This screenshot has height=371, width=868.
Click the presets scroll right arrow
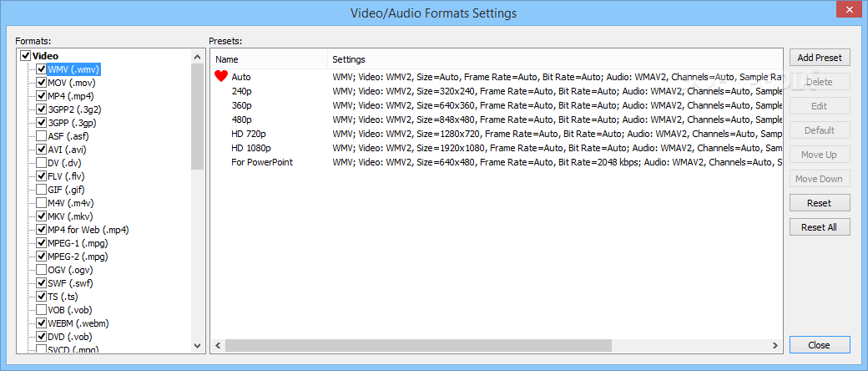[776, 345]
